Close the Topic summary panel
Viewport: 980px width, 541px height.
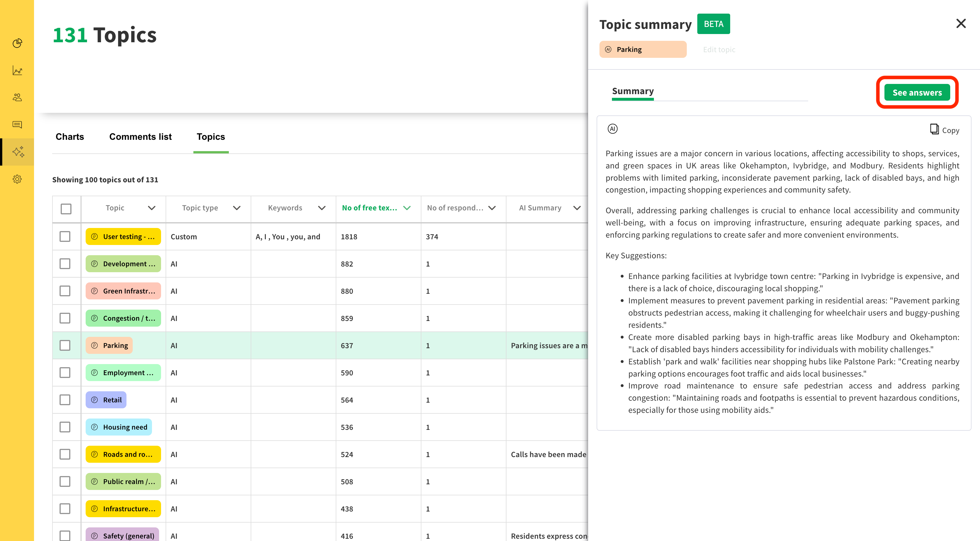961,24
